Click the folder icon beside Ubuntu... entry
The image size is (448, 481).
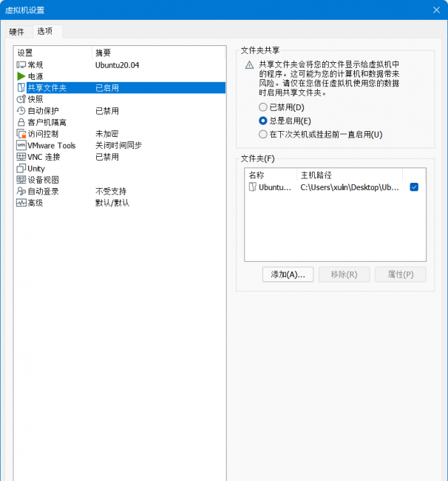click(x=253, y=186)
